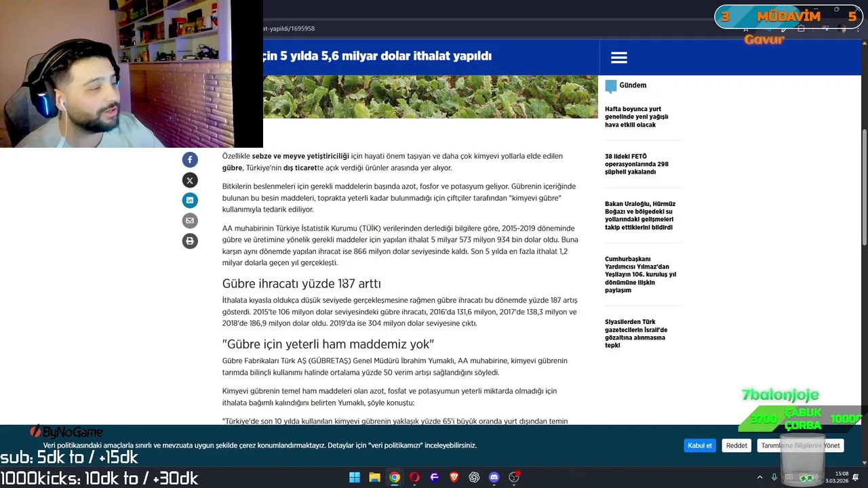Click the address bar URL ending in 1695958
Screen dimensions: 868x488
coord(289,28)
